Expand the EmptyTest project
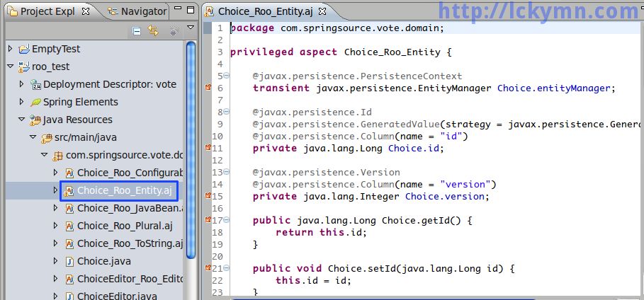This screenshot has width=644, height=300. pyautogui.click(x=11, y=49)
